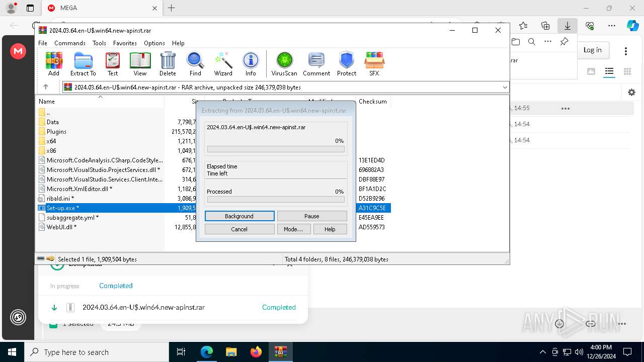Click the archive extraction progress bar
This screenshot has height=362, width=644.
point(276,149)
